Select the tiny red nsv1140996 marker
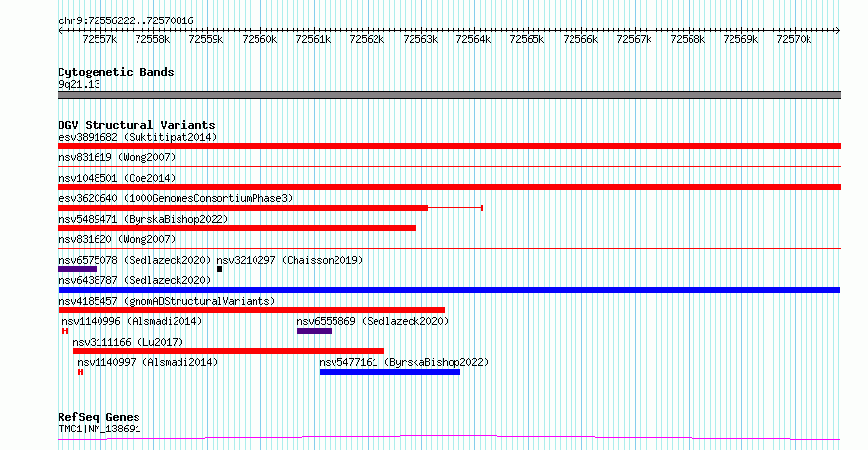Viewport: 868px width, 450px height. (65, 331)
